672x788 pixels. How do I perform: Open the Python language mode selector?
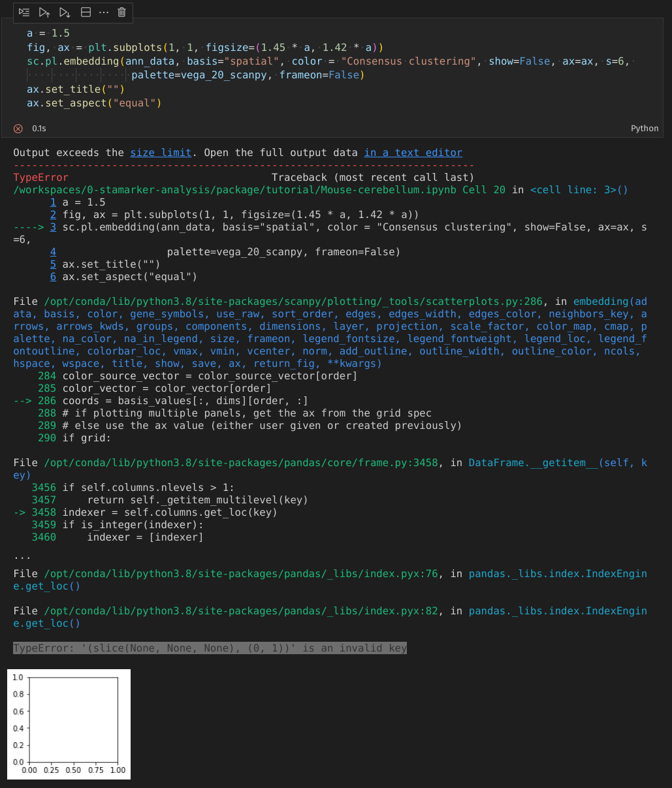644,128
